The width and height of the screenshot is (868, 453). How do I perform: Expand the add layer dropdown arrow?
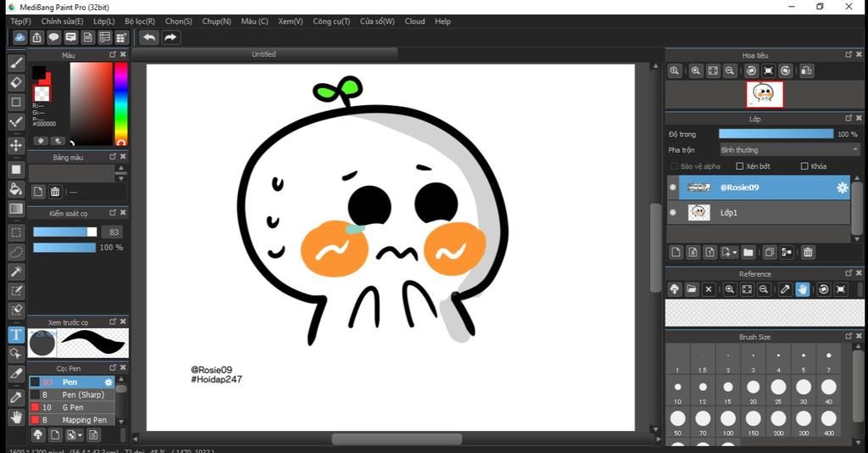[x=735, y=253]
